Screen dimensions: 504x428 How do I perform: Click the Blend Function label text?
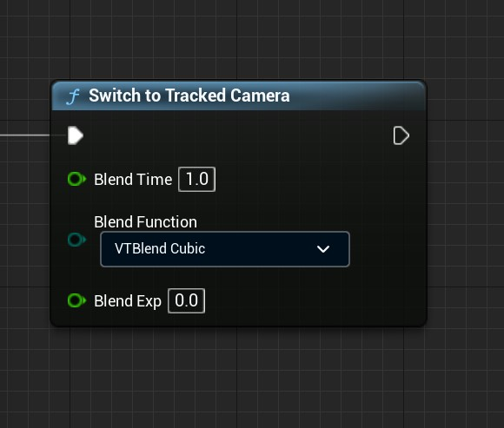[x=146, y=222]
